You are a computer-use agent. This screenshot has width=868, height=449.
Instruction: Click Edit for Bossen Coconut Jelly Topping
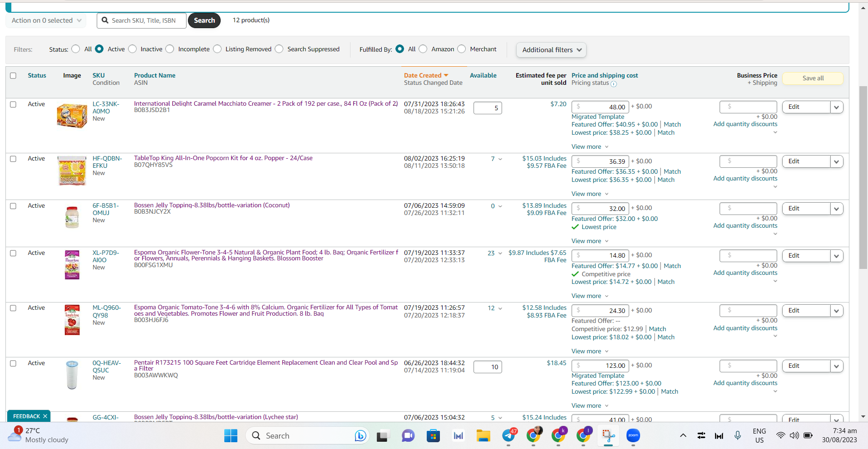(x=806, y=209)
